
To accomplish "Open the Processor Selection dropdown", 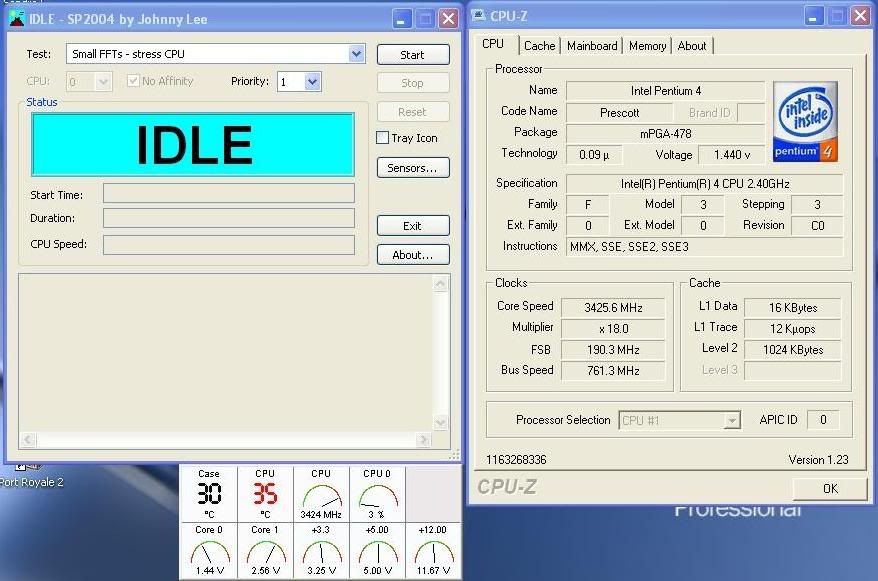I will [732, 420].
